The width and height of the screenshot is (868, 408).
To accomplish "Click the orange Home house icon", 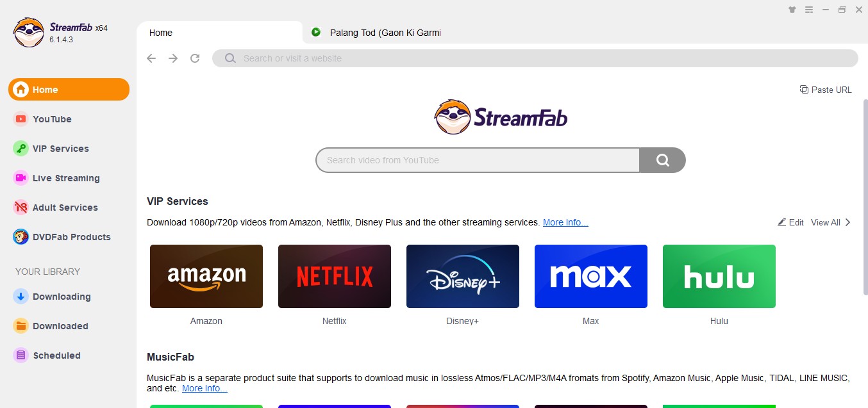I will pos(21,90).
